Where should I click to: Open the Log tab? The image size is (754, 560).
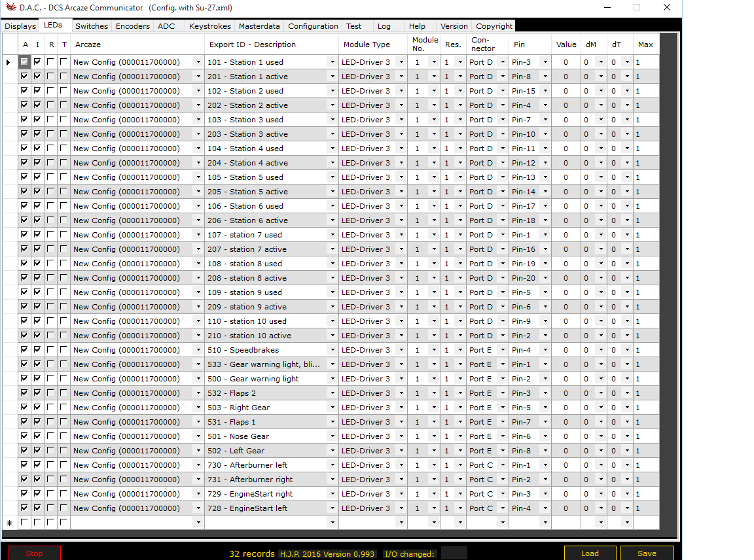click(384, 26)
